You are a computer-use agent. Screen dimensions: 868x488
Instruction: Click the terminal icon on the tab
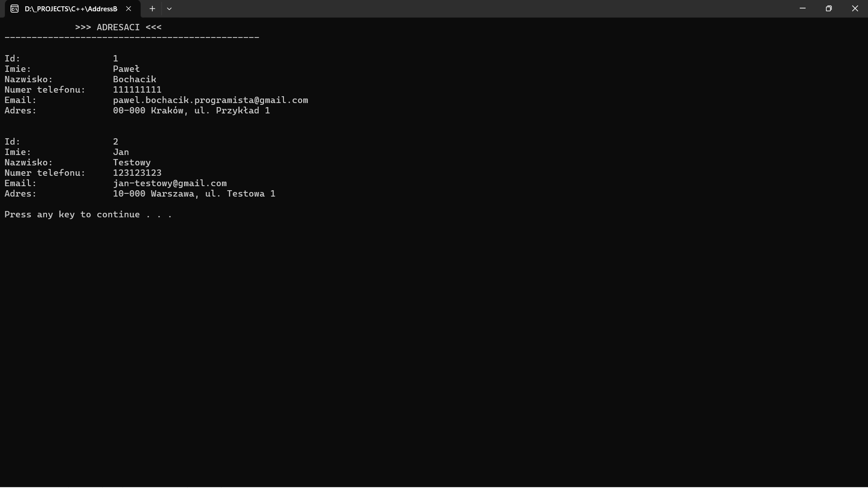(x=14, y=9)
